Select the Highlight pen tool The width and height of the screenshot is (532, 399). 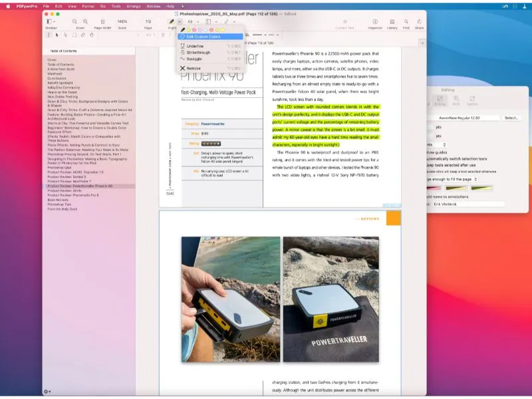[172, 21]
